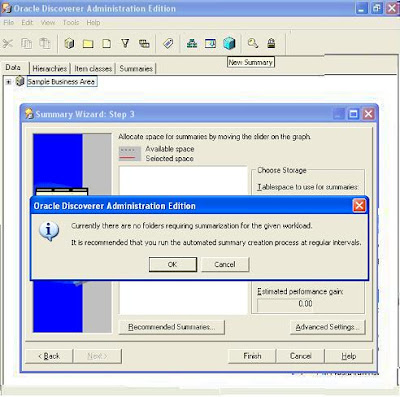The width and height of the screenshot is (400, 397).
Task: Click the Estimated performance gain field
Action: click(286, 304)
